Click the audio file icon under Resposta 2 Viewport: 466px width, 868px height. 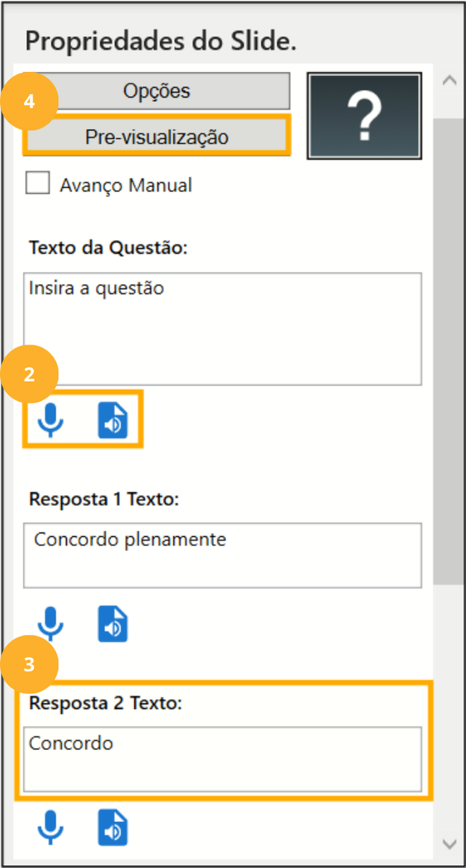coord(113,827)
